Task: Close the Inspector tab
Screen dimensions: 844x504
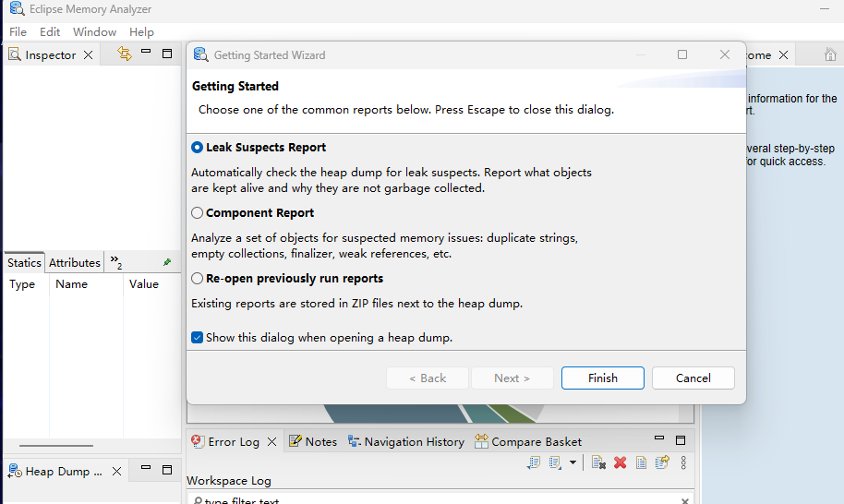Action: pyautogui.click(x=89, y=54)
